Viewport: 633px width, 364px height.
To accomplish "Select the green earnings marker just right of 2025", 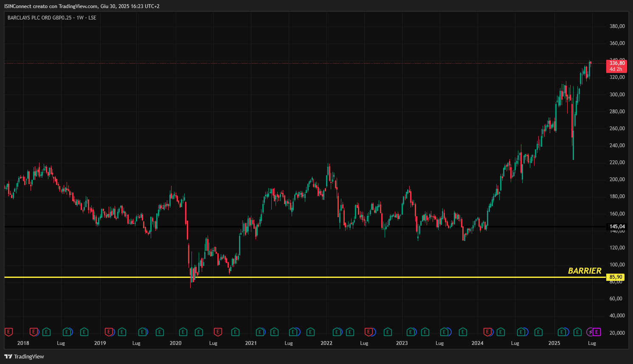I will (562, 332).
